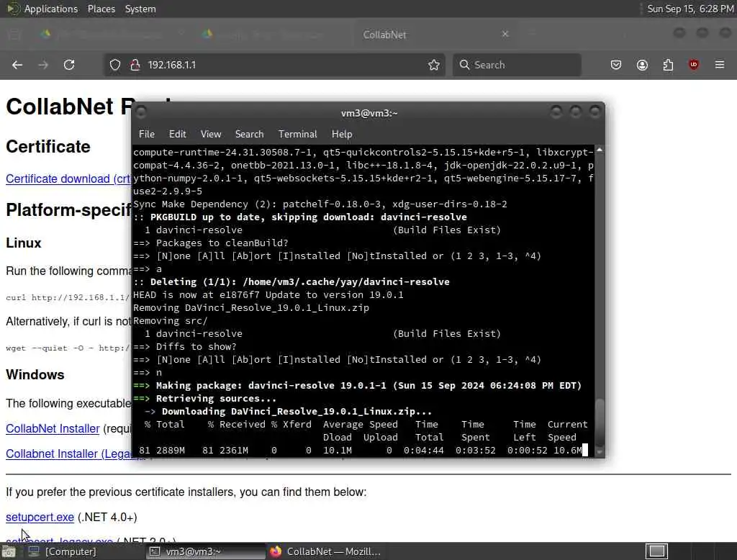Open the Firefox hamburger menu
The image size is (737, 560).
[720, 65]
